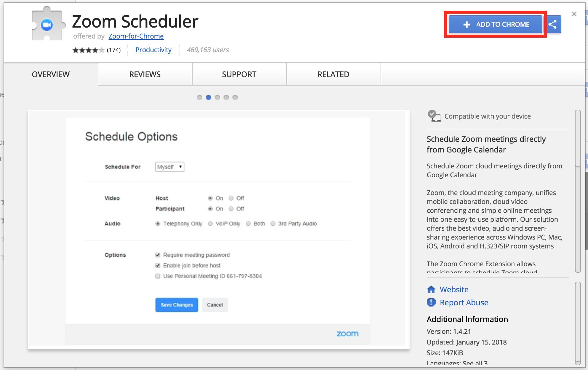This screenshot has height=370, width=588.
Task: Select 3rd Party Audio option
Action: point(273,224)
